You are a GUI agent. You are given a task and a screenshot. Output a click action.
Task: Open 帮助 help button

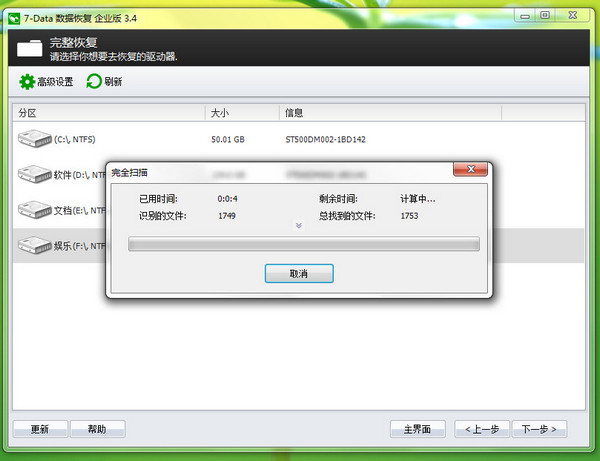97,429
